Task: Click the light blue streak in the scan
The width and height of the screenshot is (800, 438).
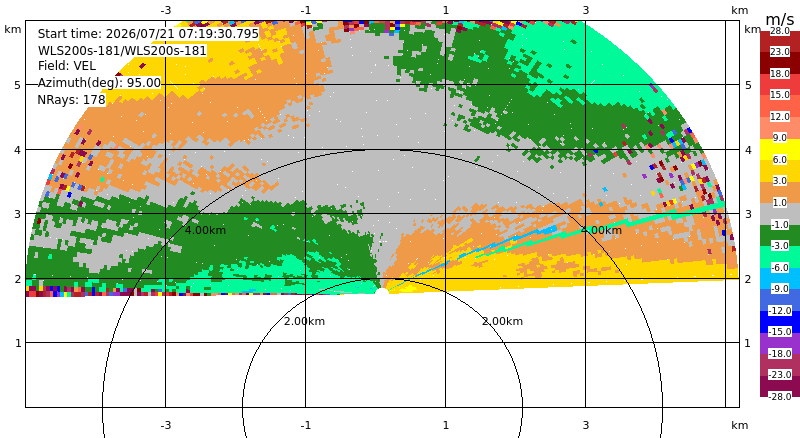Action: pos(510,243)
